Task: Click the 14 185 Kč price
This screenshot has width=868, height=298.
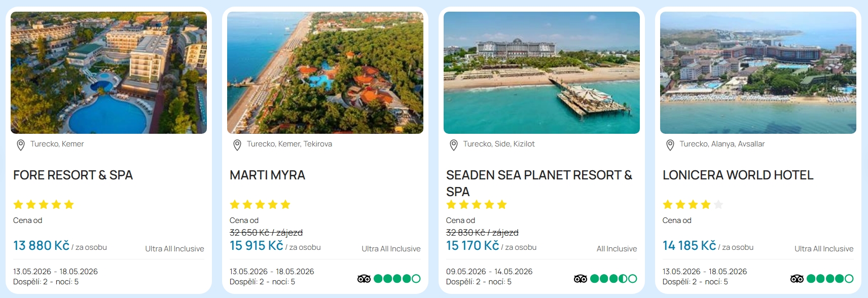Action: pyautogui.click(x=689, y=246)
